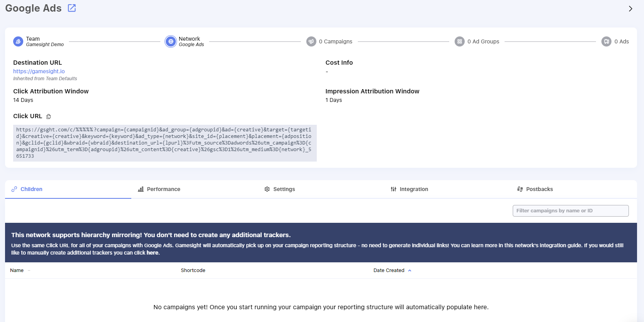Click 'Inherited from Team Defaults' note
Screen dimensions: 644x322
pos(45,79)
